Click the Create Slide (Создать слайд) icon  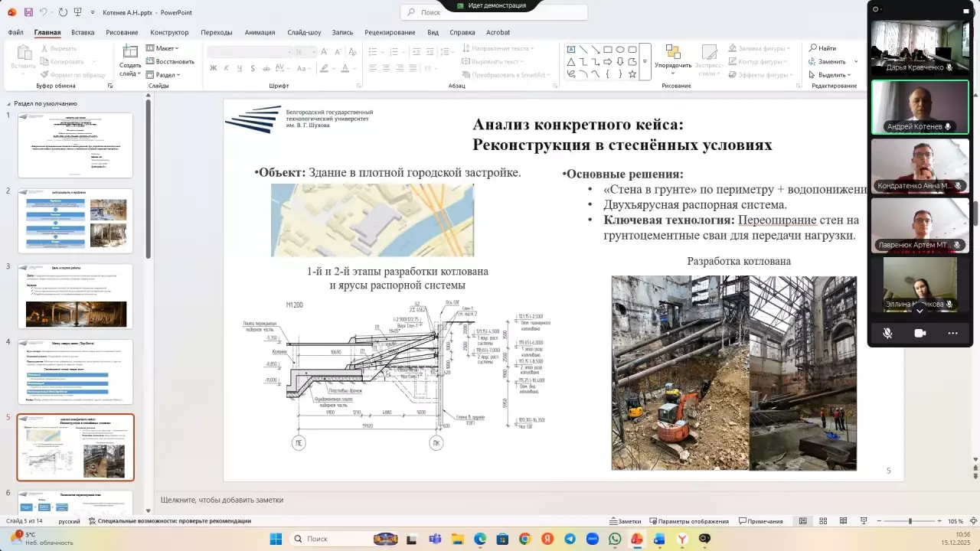point(130,52)
